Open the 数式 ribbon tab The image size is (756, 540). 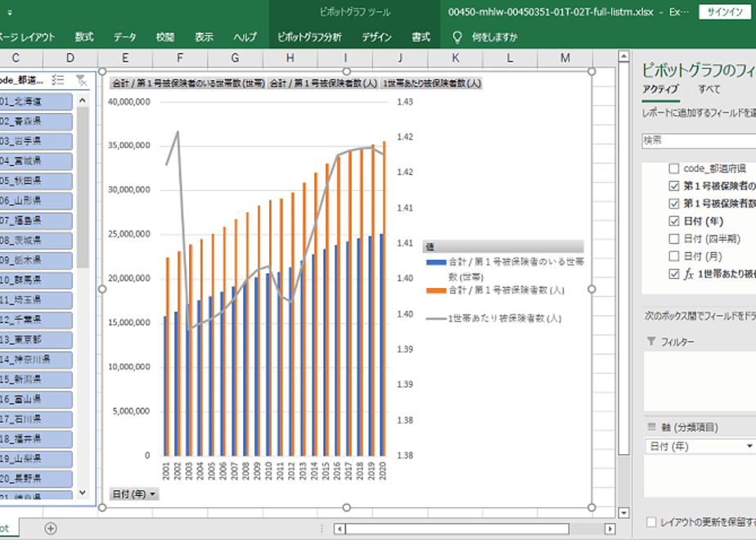point(84,37)
